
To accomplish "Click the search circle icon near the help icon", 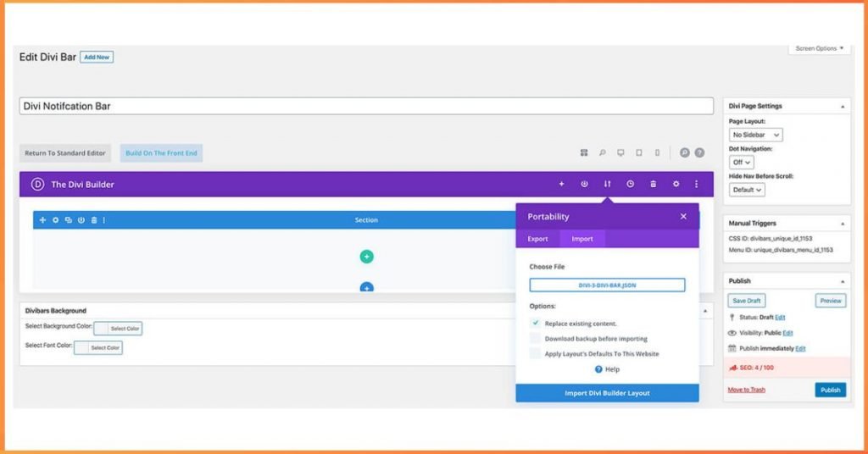I will (x=685, y=152).
